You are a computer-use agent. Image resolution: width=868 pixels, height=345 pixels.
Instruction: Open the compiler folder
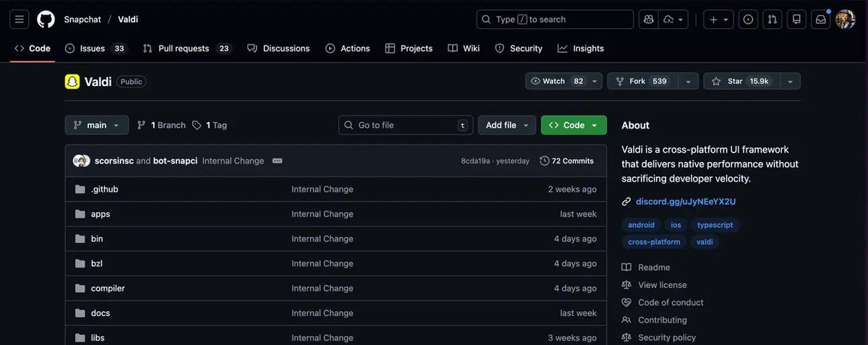click(x=108, y=288)
